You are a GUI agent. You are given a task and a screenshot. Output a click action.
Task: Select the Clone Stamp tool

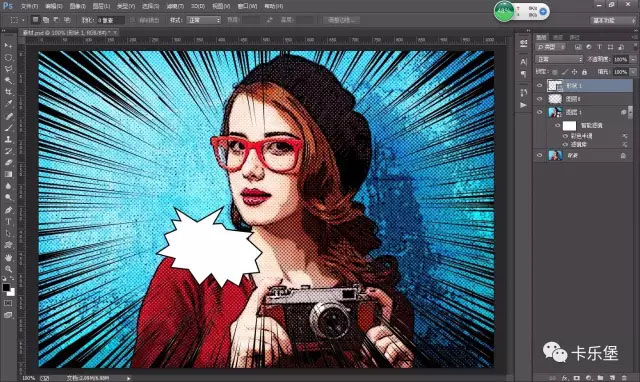click(x=8, y=139)
